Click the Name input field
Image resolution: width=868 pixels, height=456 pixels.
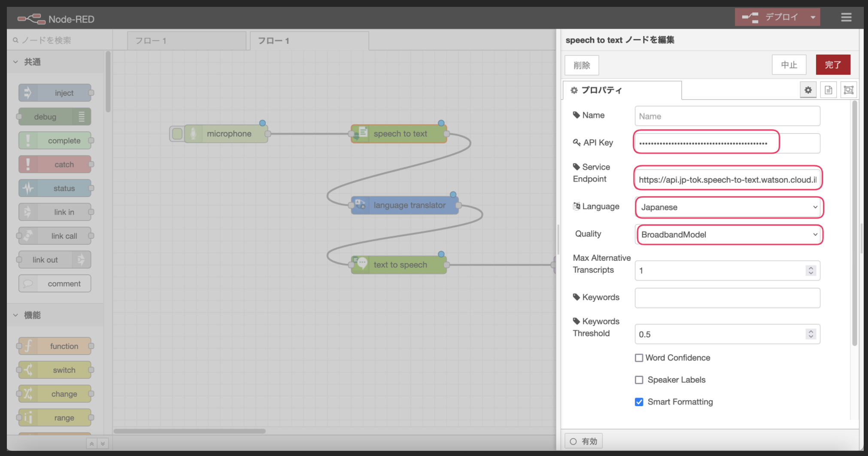727,116
